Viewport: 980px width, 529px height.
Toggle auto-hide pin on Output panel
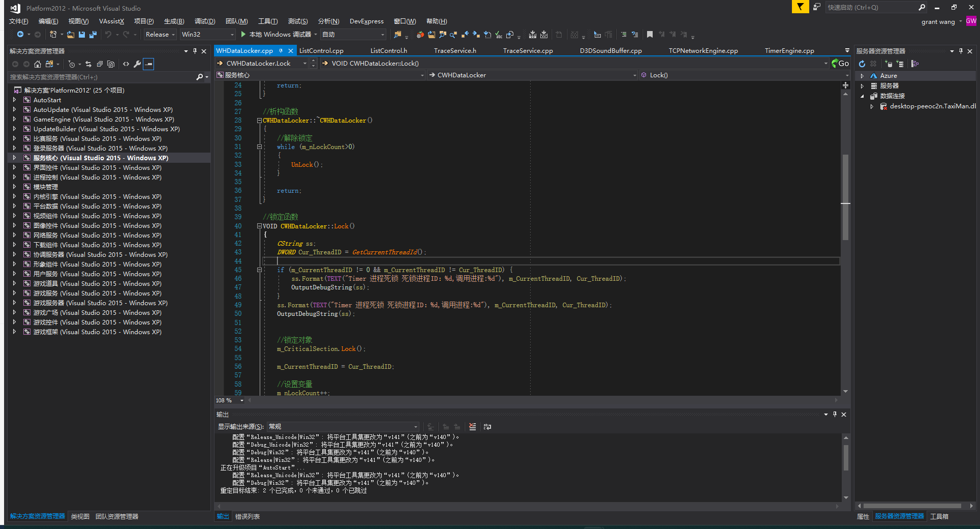(835, 415)
